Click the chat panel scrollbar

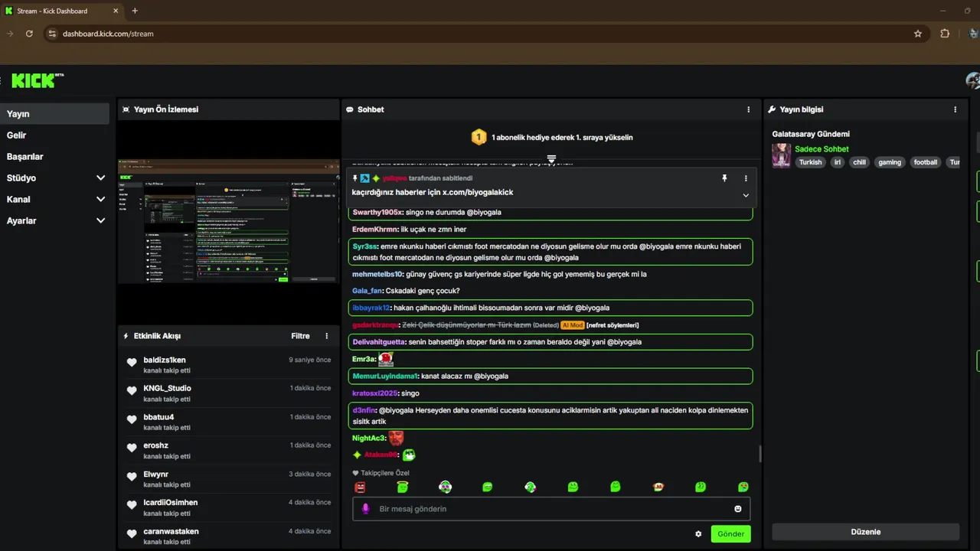(x=759, y=454)
